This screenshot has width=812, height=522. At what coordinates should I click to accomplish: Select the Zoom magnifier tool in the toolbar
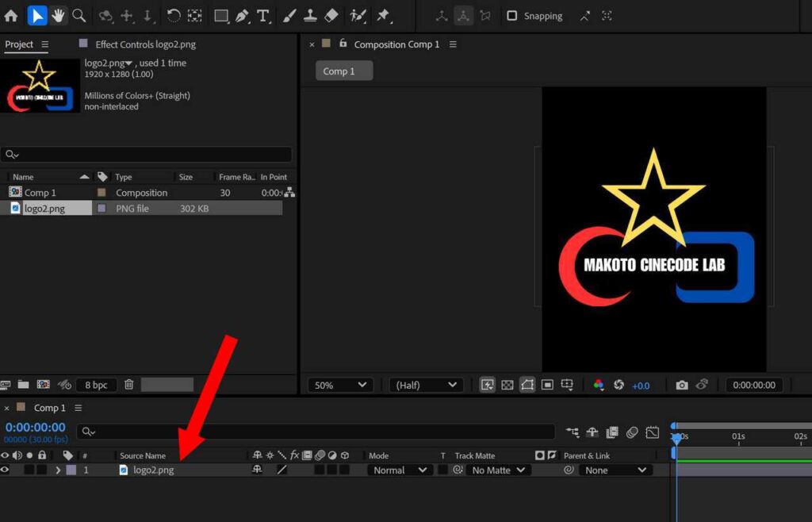(79, 16)
